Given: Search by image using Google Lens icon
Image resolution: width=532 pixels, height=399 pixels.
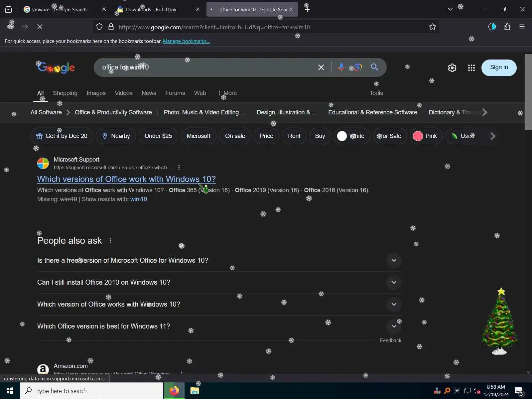Looking at the screenshot, I should tap(358, 67).
